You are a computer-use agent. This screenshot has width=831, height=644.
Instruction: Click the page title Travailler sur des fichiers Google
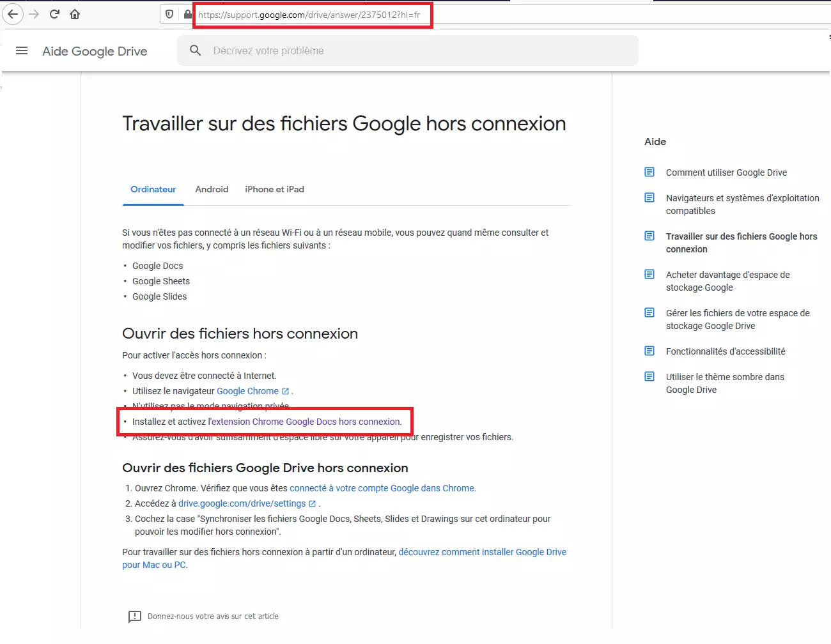click(x=344, y=123)
